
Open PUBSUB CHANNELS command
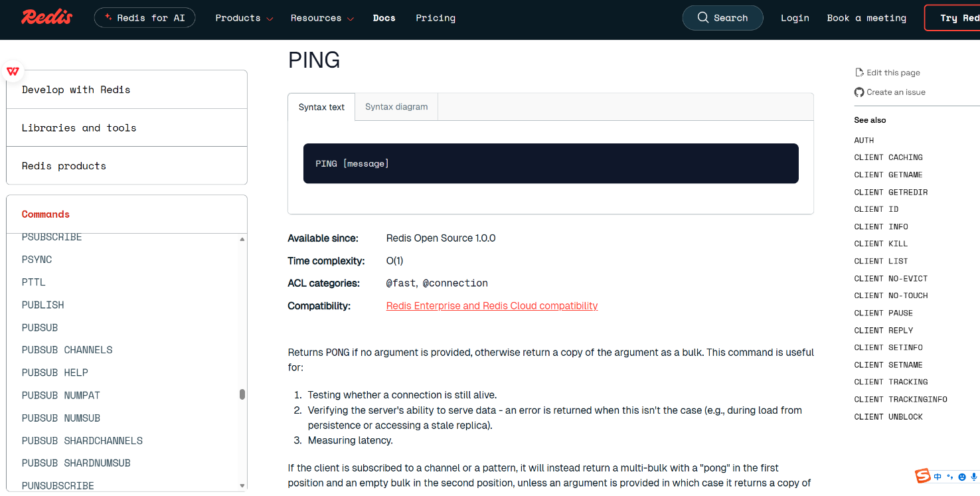[67, 350]
